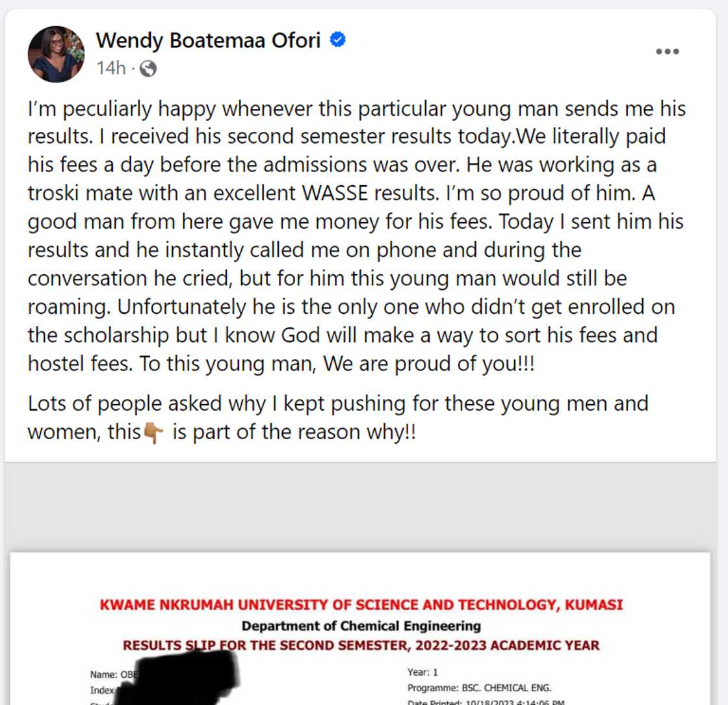Screen dimensions: 728x705
Task: Open Wendy Boatemaa Ofori's profile picture
Action: [56, 54]
